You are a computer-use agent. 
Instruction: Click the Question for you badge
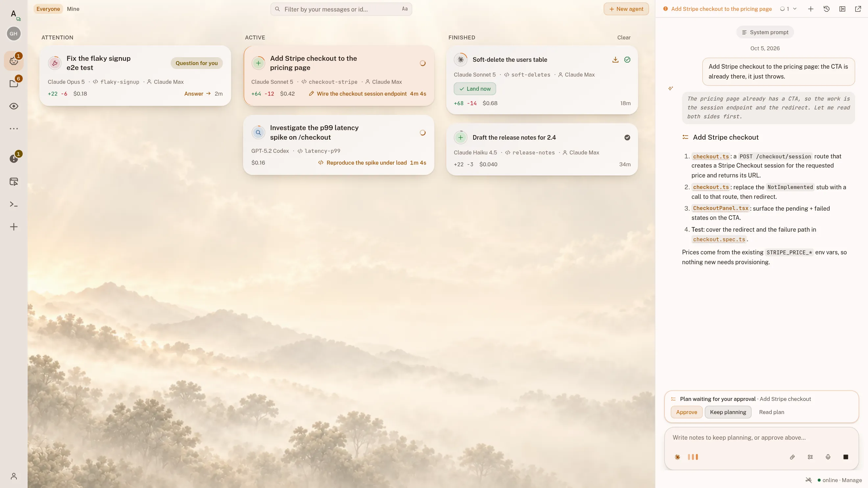coord(196,63)
